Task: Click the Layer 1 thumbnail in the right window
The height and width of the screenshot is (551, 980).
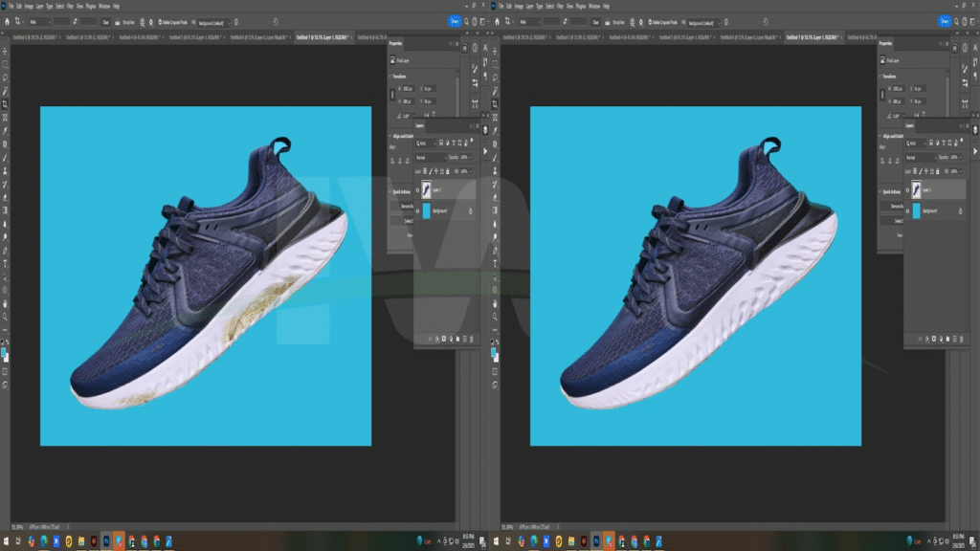Action: tap(916, 190)
